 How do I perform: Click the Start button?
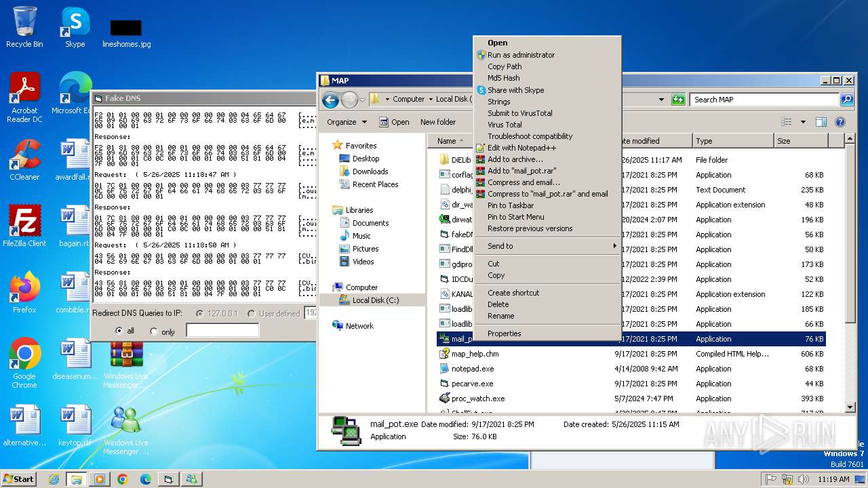[x=19, y=479]
